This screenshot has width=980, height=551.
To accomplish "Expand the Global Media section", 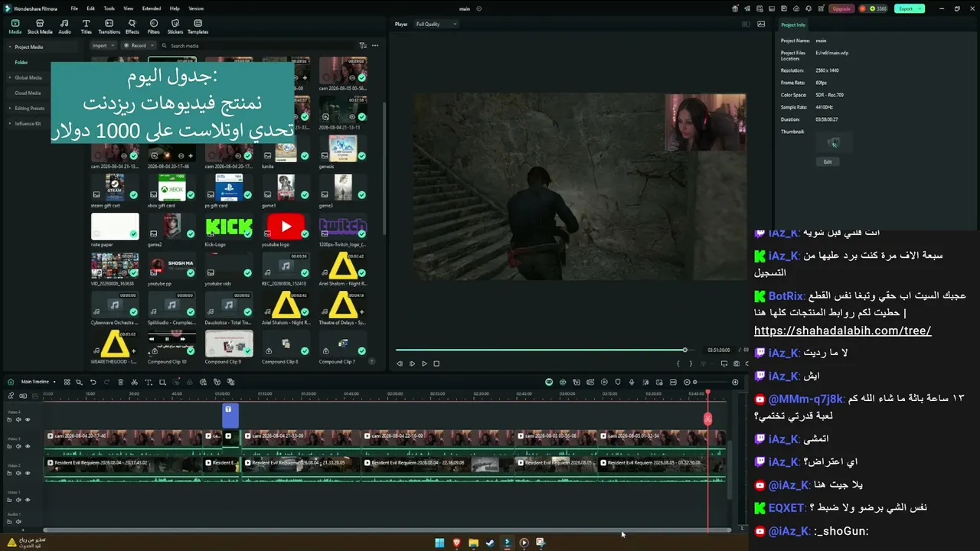I will [10, 77].
